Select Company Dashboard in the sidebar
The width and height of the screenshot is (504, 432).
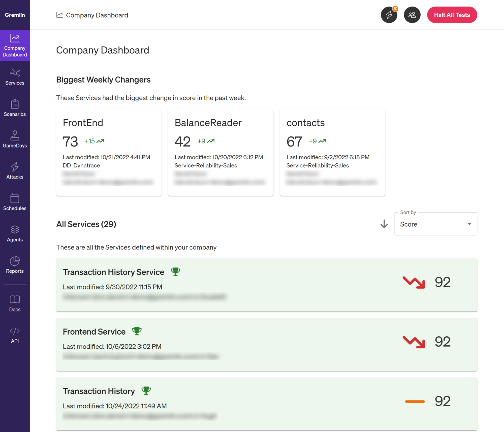[15, 45]
